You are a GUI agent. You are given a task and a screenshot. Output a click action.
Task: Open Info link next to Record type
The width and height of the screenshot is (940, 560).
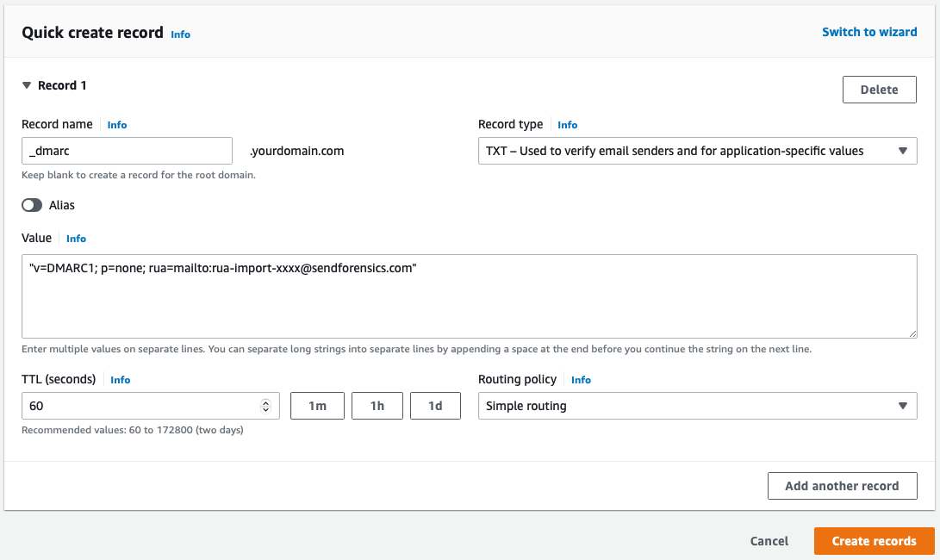[567, 125]
